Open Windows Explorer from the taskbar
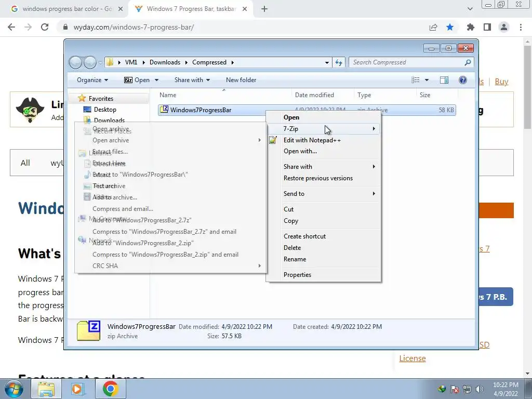 (x=46, y=389)
